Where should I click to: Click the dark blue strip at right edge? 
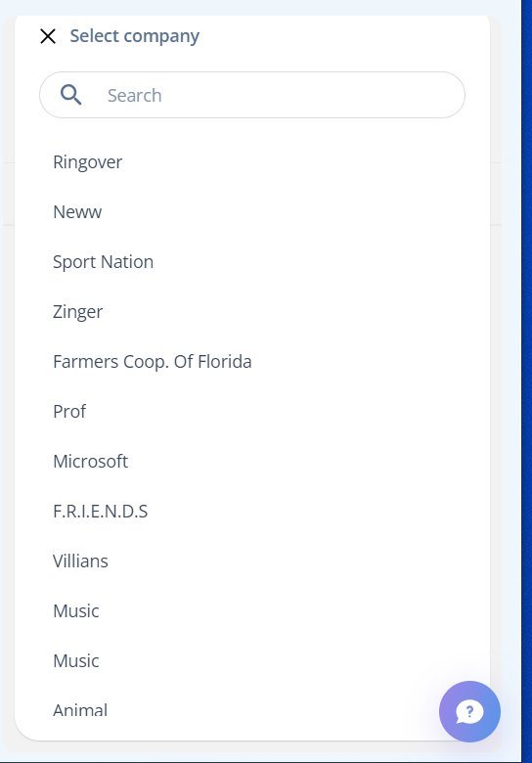527,381
